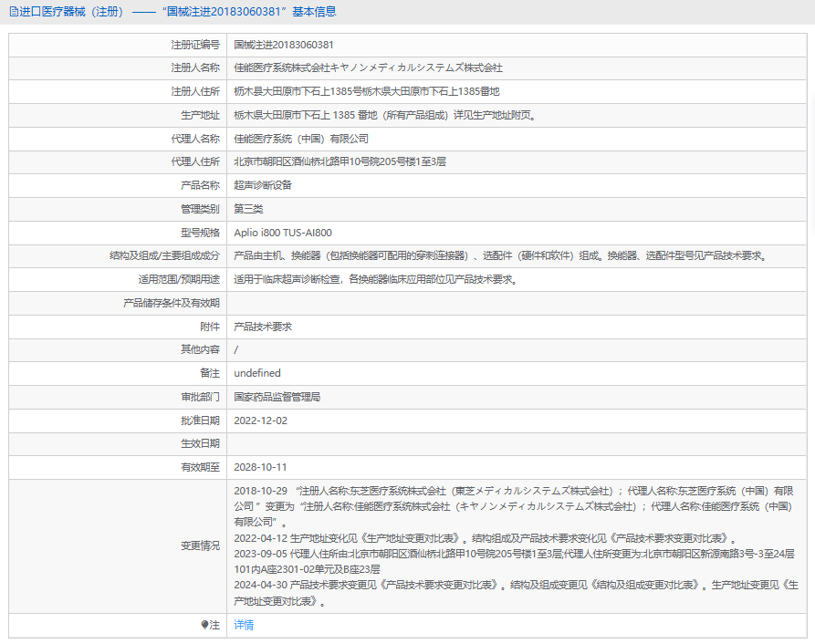The image size is (815, 644).
Task: Click the 代理人住所 label
Action: [195, 161]
